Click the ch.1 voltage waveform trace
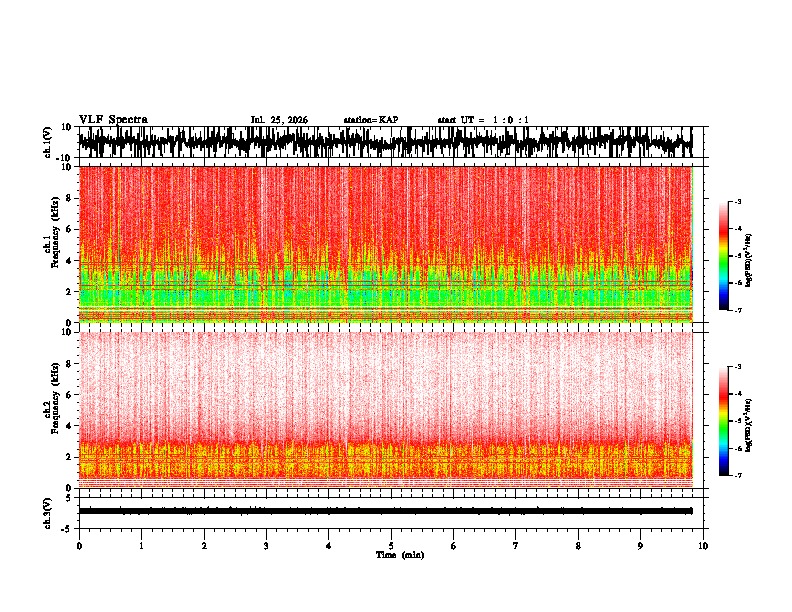 [385, 142]
